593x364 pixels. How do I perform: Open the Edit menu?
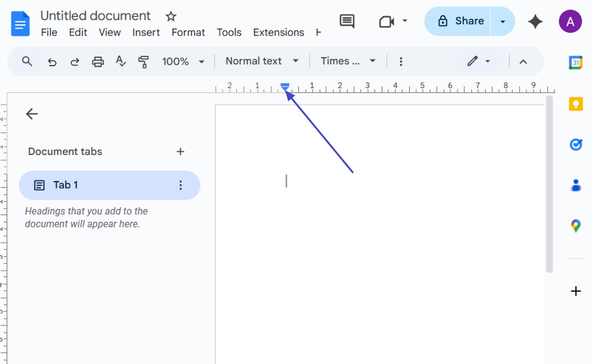[78, 32]
